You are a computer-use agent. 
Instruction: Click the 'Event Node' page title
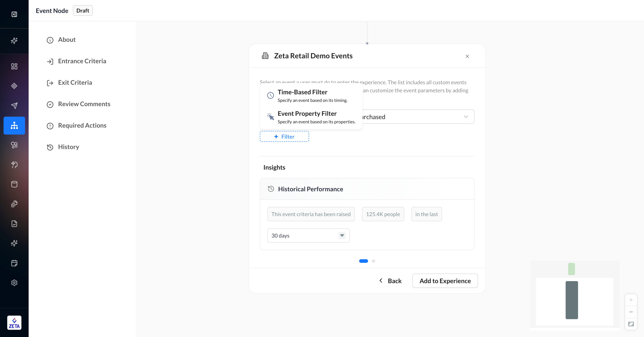[52, 11]
